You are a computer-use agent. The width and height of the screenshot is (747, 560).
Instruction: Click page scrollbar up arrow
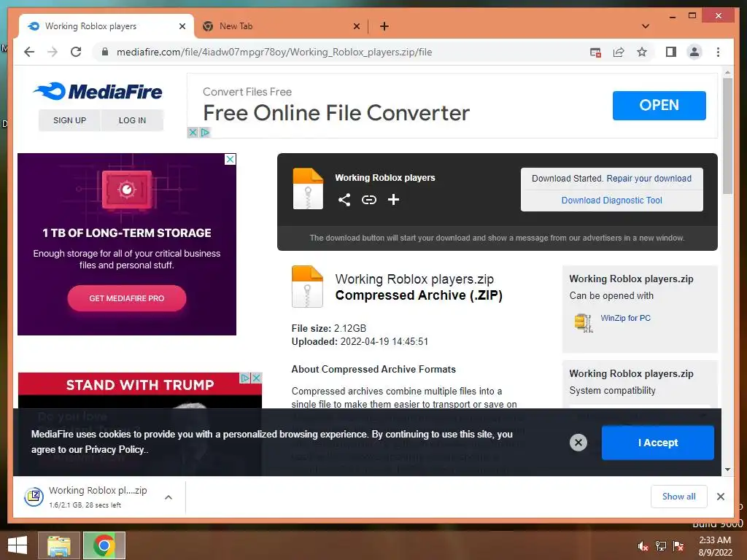[x=727, y=73]
